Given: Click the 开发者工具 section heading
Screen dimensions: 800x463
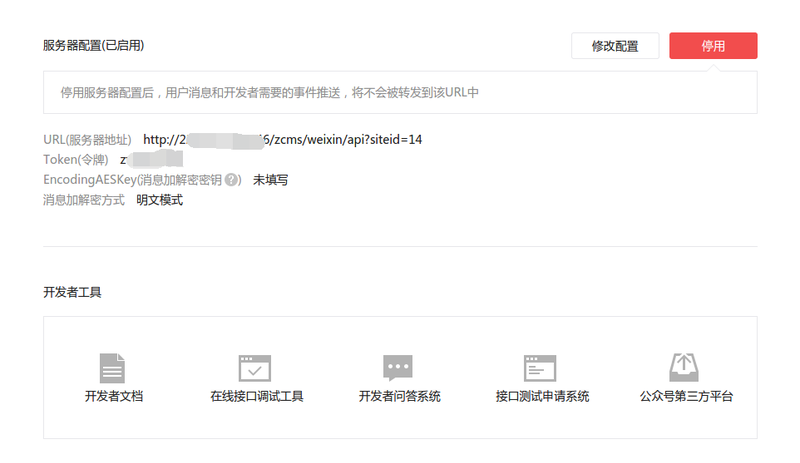Looking at the screenshot, I should pos(72,293).
